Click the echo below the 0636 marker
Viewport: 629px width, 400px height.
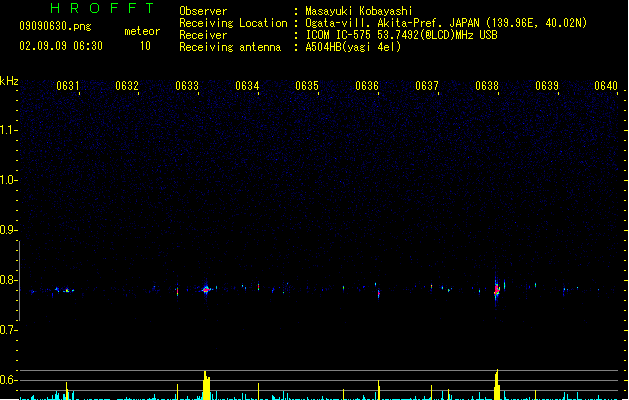[x=379, y=294]
